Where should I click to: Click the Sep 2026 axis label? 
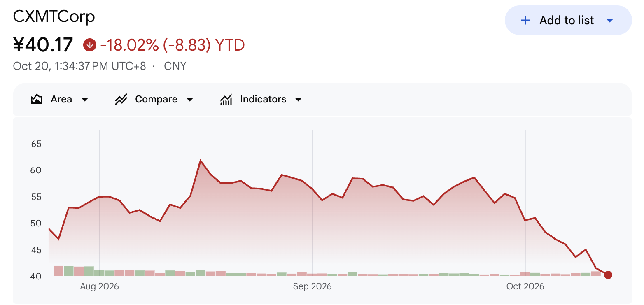click(x=312, y=286)
